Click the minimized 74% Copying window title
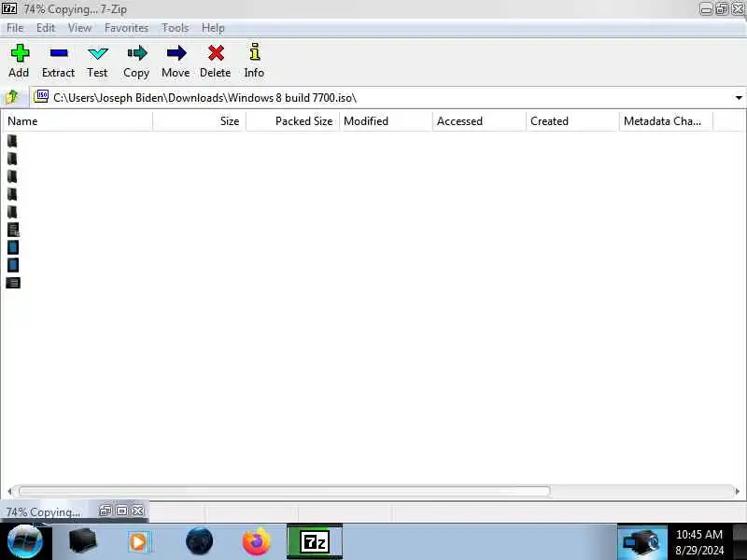 [x=43, y=511]
